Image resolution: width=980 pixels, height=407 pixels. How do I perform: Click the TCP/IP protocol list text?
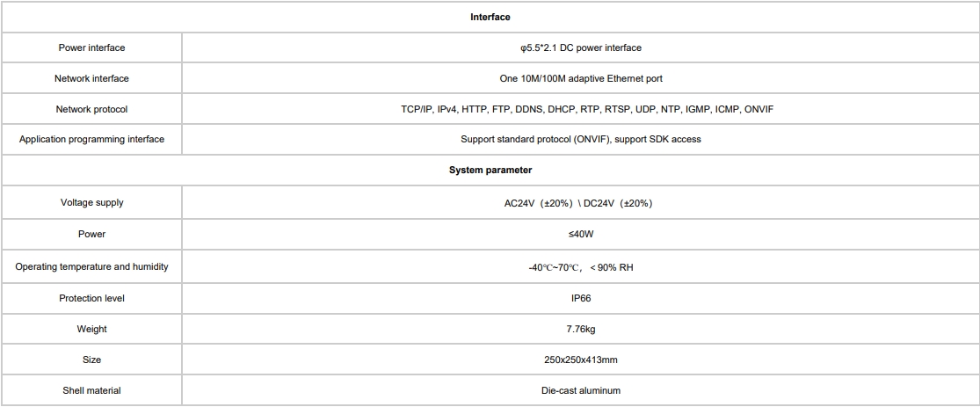point(580,109)
